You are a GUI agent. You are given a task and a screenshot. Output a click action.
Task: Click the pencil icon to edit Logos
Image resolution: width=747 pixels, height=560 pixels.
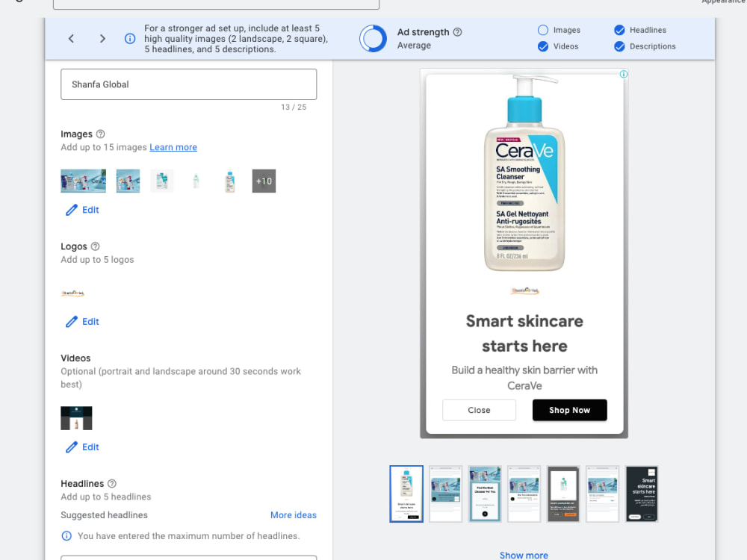click(72, 322)
